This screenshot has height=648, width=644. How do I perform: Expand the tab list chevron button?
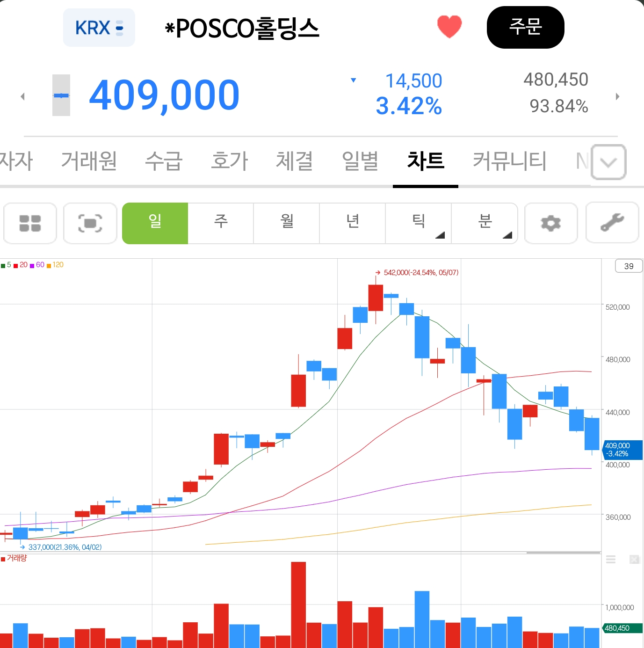(608, 162)
